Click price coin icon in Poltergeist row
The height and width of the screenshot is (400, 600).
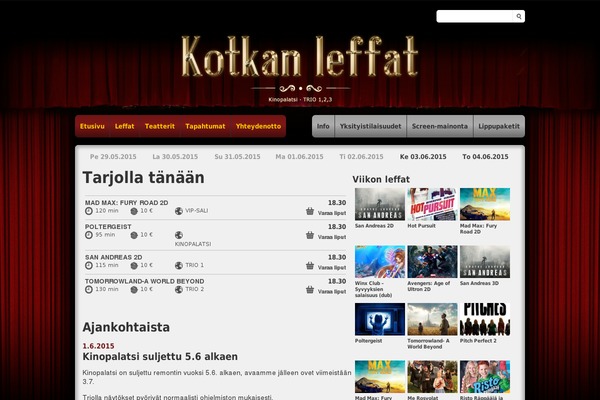coord(134,235)
